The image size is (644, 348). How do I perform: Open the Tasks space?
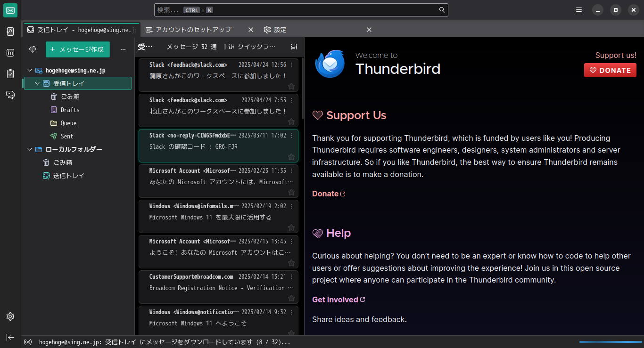pos(10,73)
